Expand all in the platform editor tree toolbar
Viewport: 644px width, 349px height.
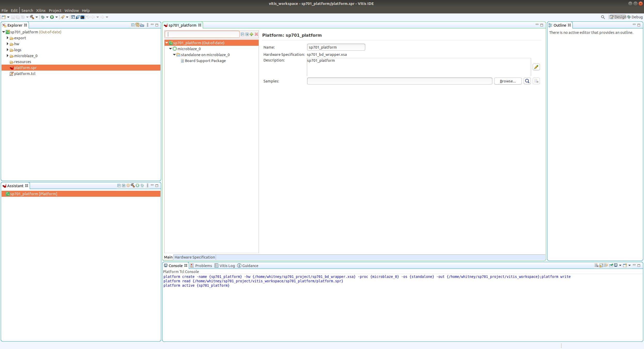click(247, 34)
